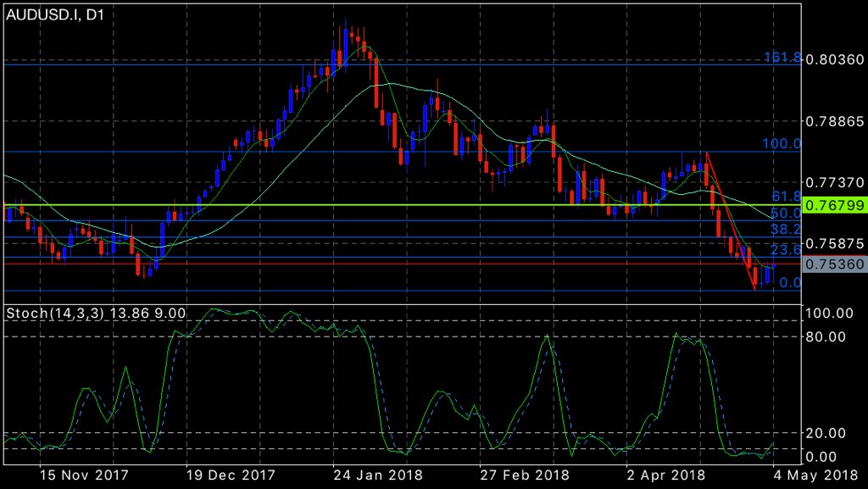Select the 23.6 Fibonacci retracement label
Viewport: 868px width, 489px height.
(x=784, y=247)
